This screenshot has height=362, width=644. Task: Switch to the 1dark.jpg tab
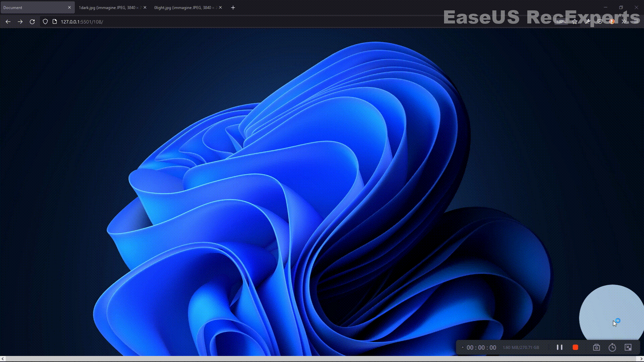pyautogui.click(x=112, y=7)
